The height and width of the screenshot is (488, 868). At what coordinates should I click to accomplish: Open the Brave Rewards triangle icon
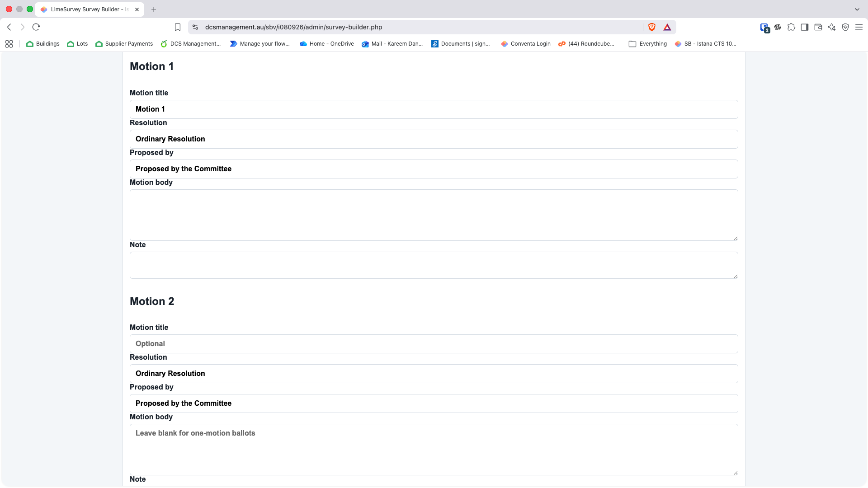667,27
